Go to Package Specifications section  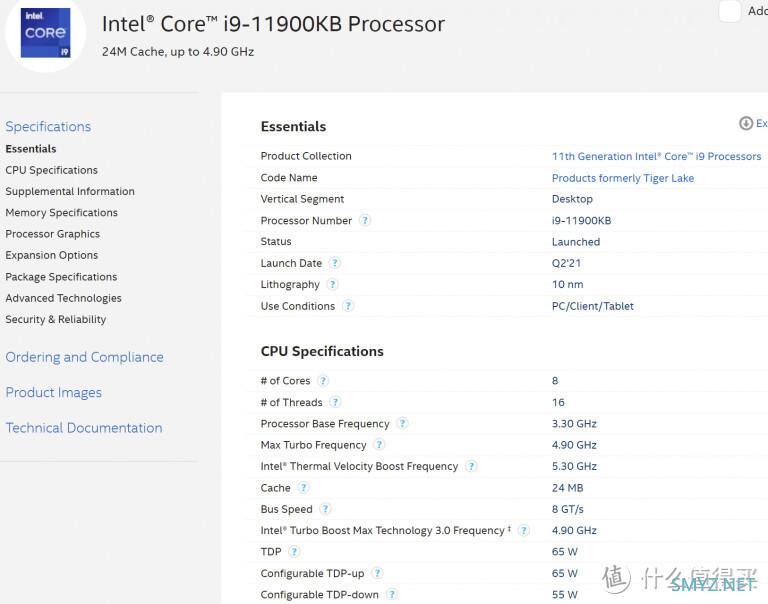click(61, 277)
